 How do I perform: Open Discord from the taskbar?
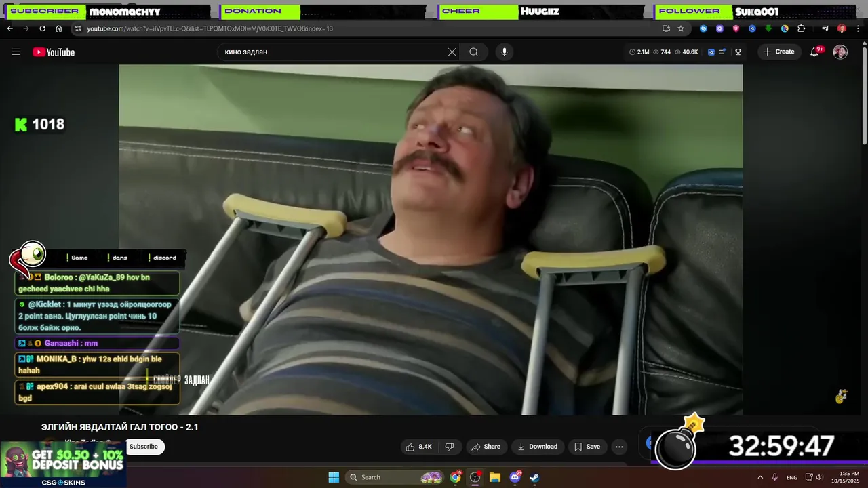pyautogui.click(x=515, y=477)
